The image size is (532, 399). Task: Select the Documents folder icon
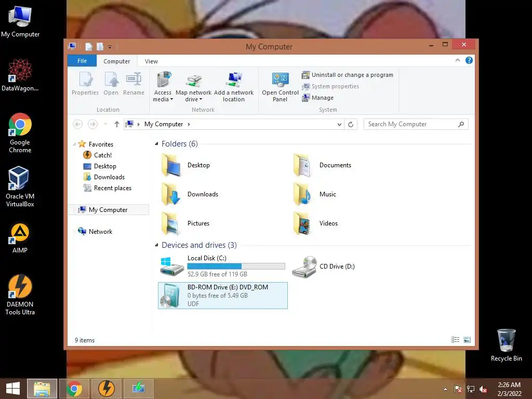coord(302,165)
